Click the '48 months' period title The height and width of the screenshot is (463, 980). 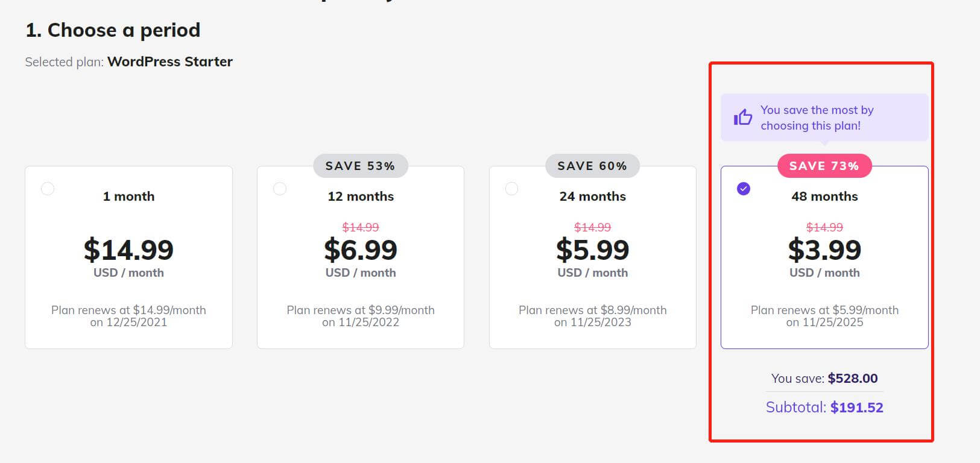(824, 197)
